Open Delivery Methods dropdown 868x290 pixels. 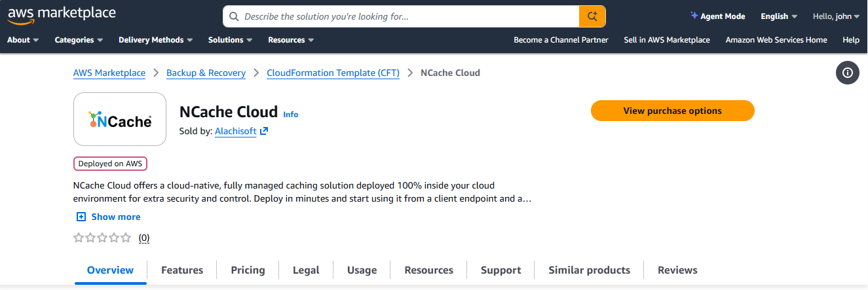155,40
